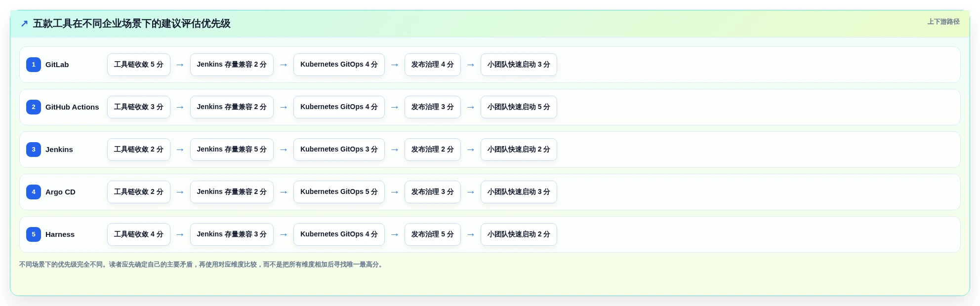
Task: Click the number 5 badge for Harness
Action: (x=34, y=234)
